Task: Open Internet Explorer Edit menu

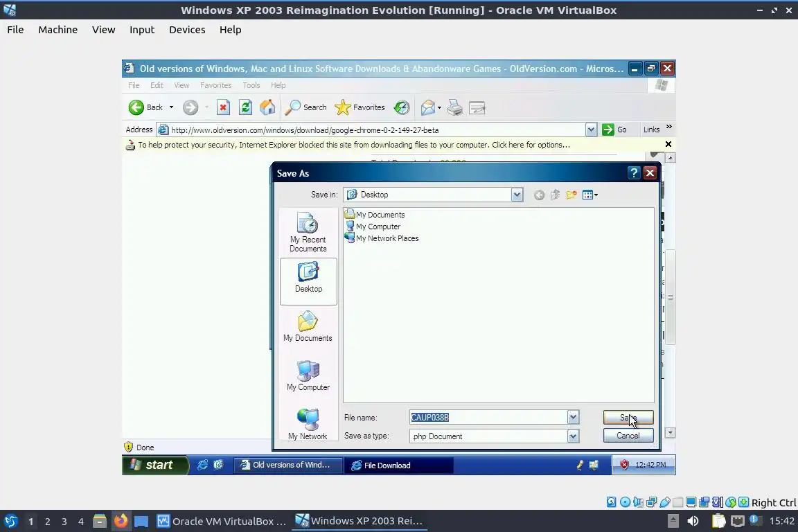Action: pyautogui.click(x=157, y=85)
